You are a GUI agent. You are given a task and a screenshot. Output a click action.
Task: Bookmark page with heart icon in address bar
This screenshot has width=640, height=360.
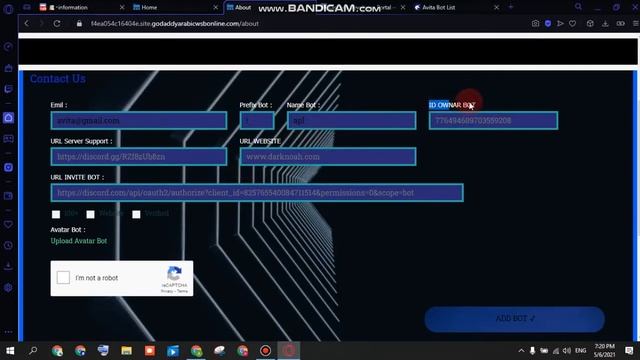click(573, 24)
